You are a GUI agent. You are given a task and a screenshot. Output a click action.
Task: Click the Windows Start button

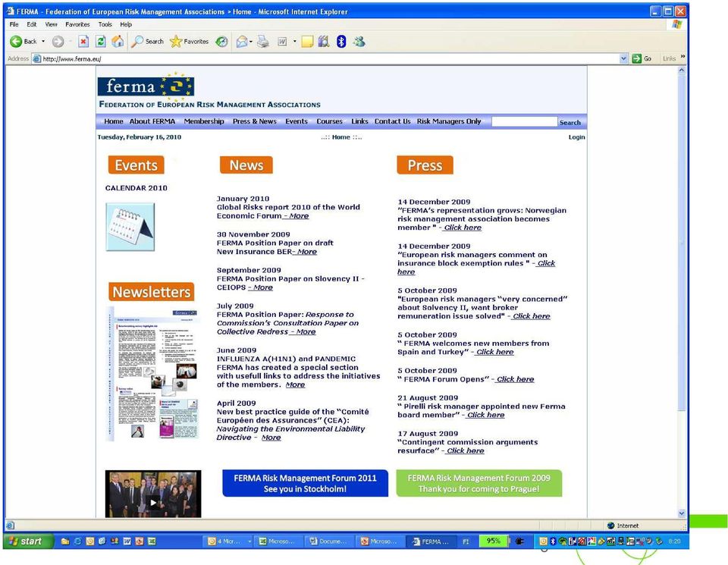(x=27, y=541)
